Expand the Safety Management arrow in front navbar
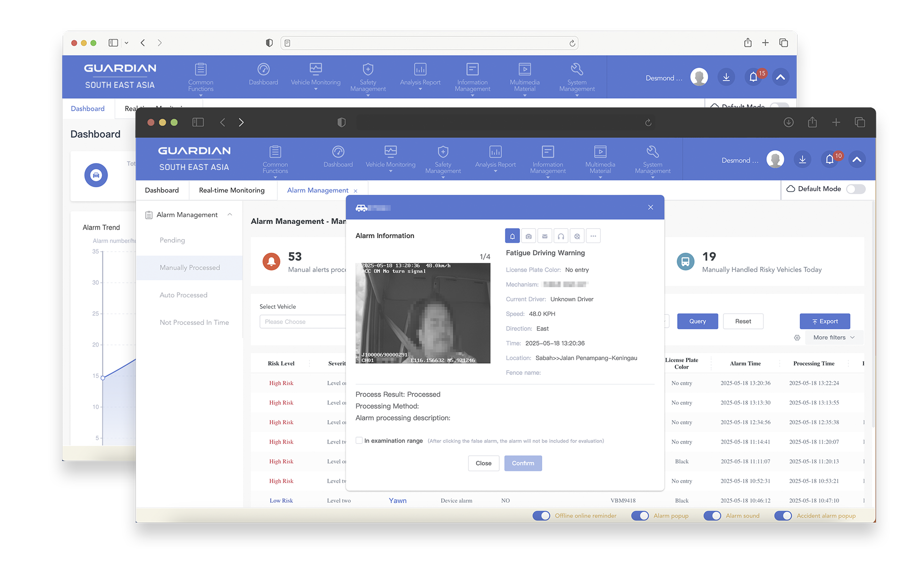The image size is (906, 588). point(443,177)
